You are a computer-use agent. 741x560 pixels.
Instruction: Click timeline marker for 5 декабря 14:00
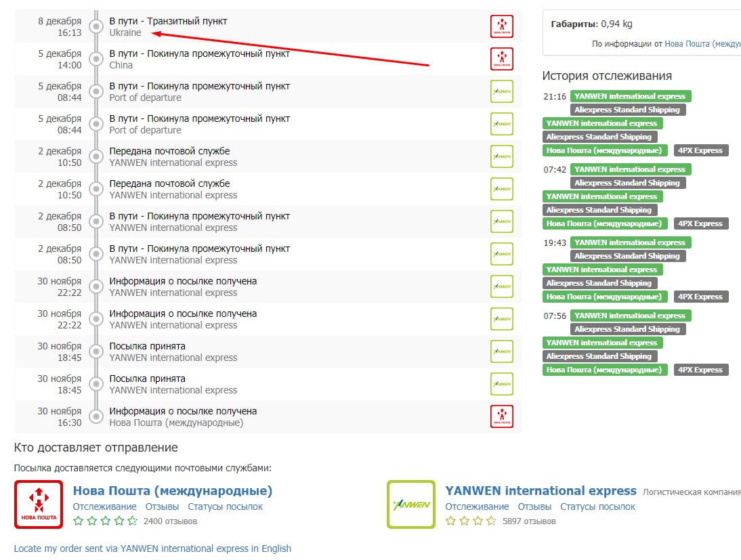click(x=96, y=59)
